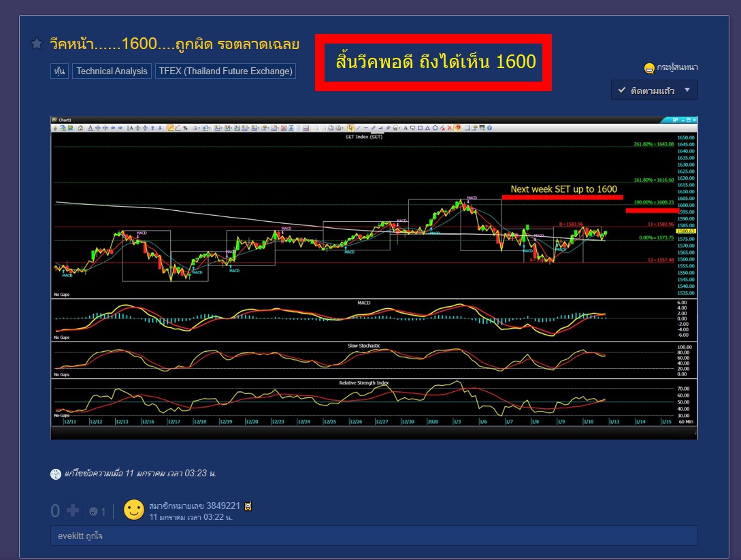Select the highlighted orange line tool
This screenshot has width=741, height=560.
click(170, 128)
